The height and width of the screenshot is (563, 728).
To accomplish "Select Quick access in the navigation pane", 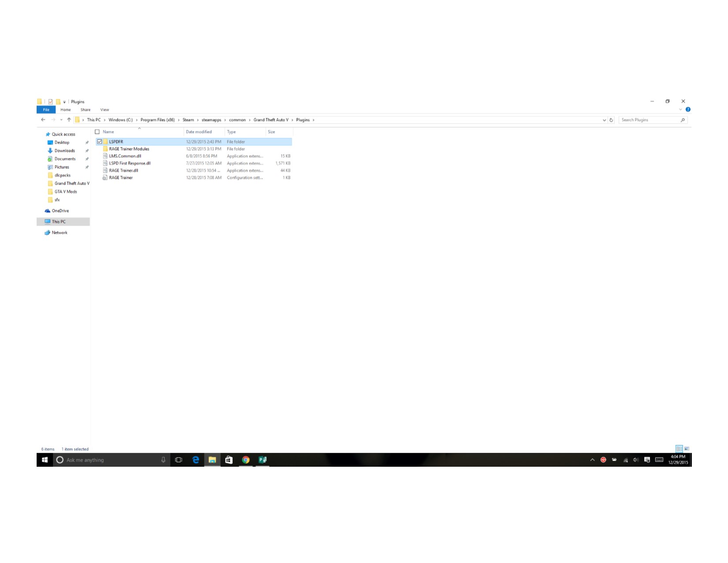I will [x=64, y=134].
